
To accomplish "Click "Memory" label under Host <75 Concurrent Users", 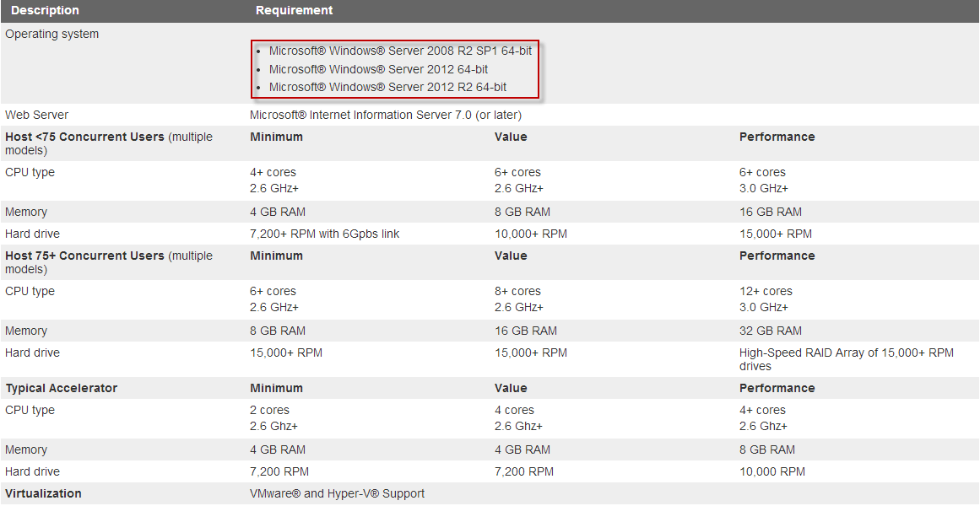I will tap(26, 213).
